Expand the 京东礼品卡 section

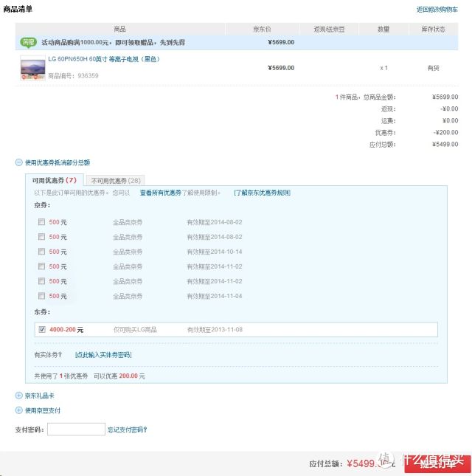coord(19,396)
